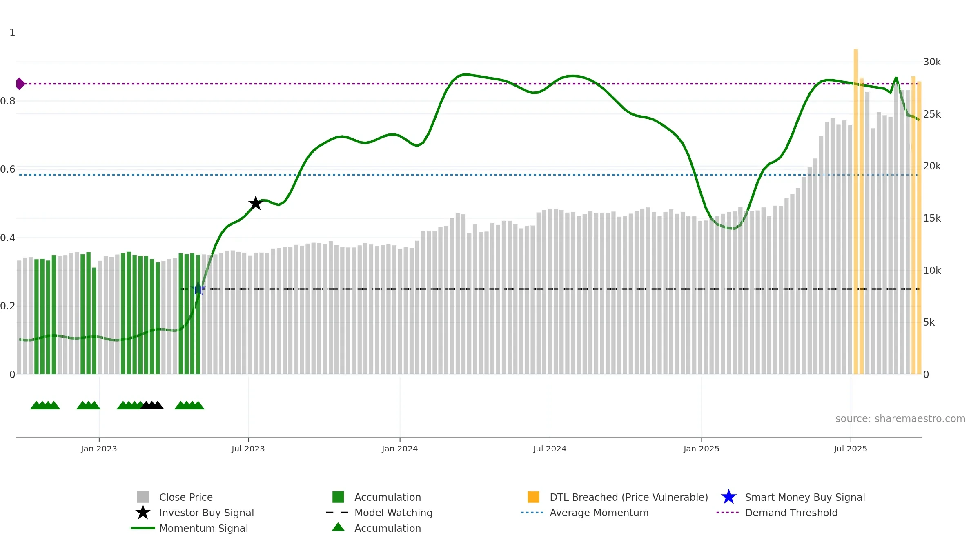980x551 pixels.
Task: Toggle DTL Breached (Price Vulnerable) legend label
Action: click(629, 497)
